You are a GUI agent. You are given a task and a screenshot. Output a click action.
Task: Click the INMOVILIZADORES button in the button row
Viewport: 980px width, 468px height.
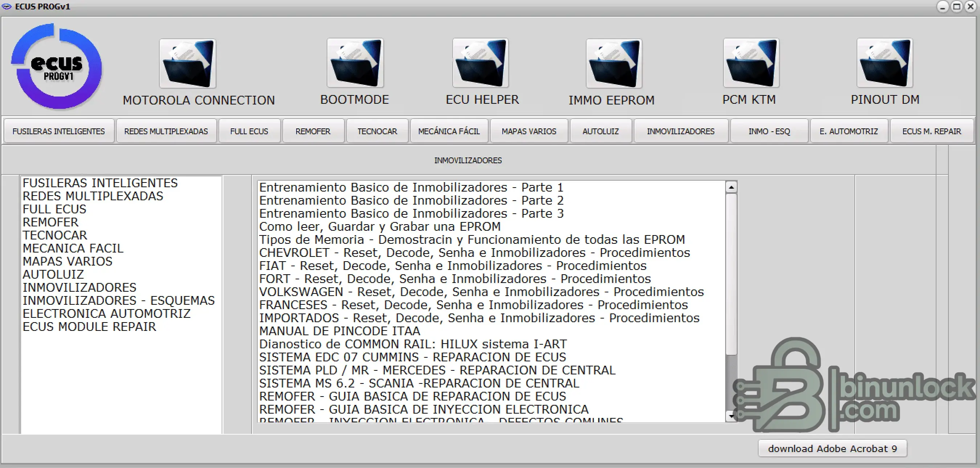(x=681, y=131)
